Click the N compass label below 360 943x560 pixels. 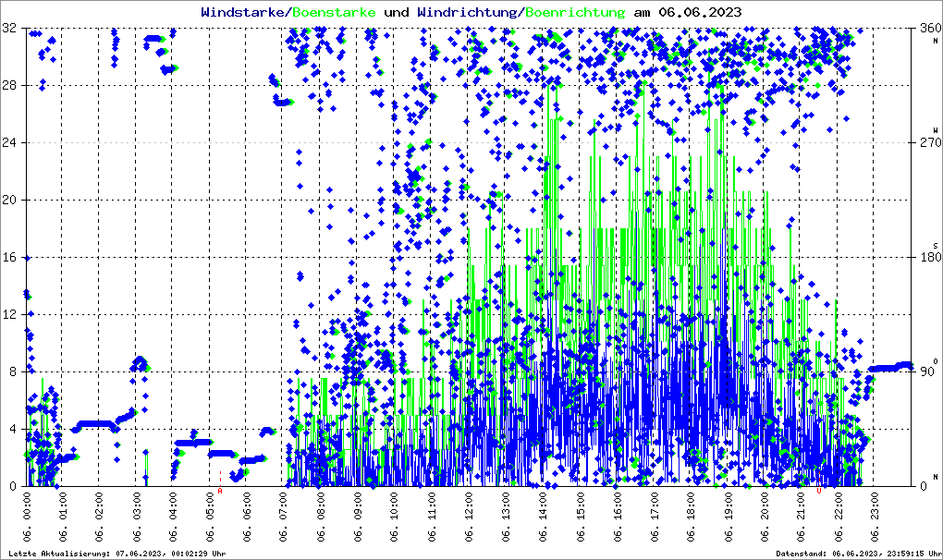point(936,41)
